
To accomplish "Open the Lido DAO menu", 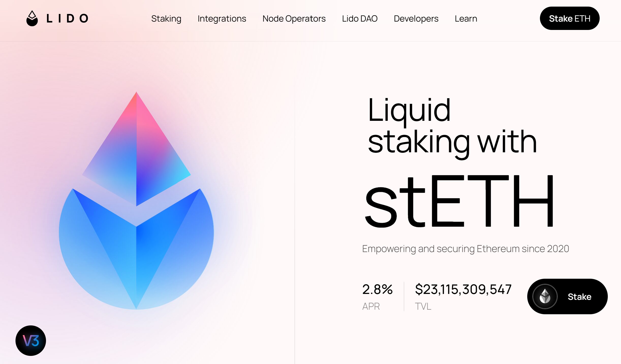I will [360, 19].
